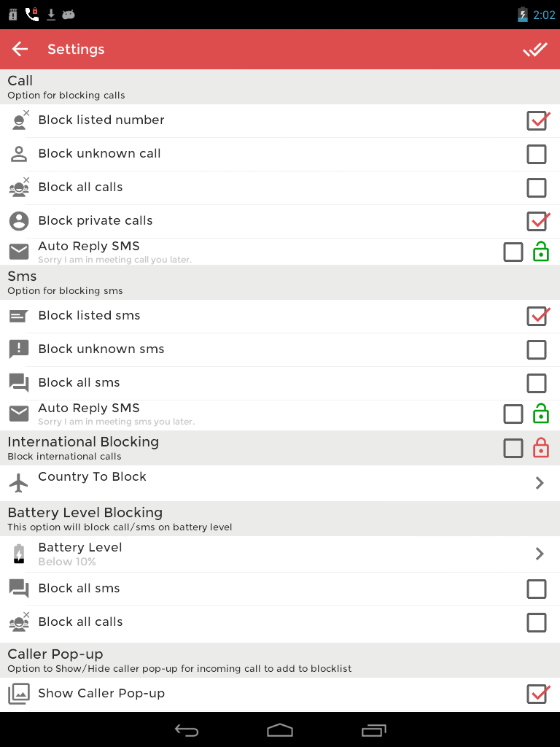
Task: Check International Blocking checkbox
Action: [x=513, y=448]
